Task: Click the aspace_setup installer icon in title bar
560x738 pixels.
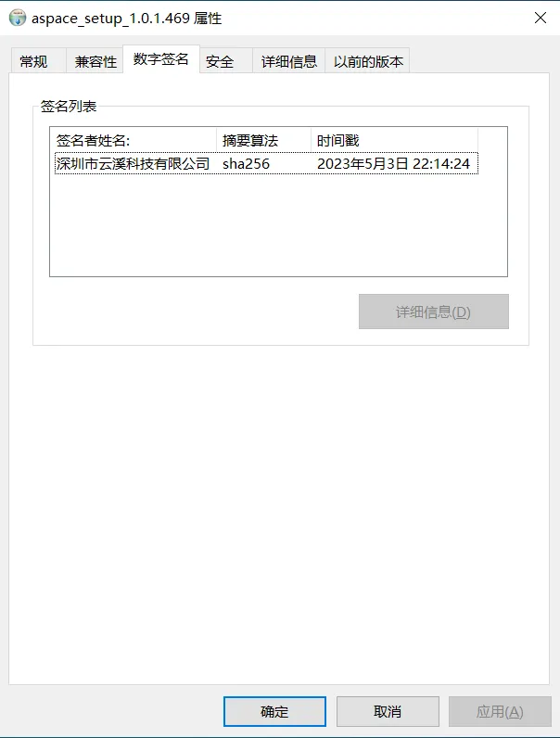Action: coord(18,18)
